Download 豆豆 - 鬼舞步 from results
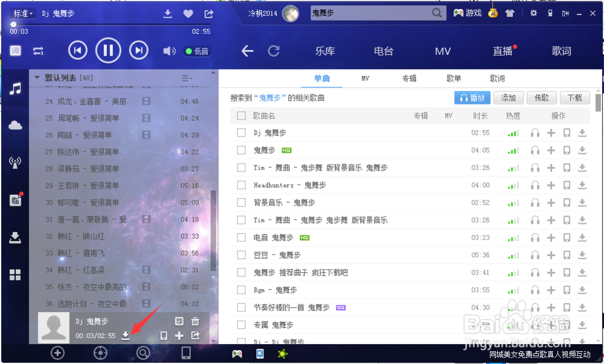This screenshot has width=604, height=364. pos(582,255)
